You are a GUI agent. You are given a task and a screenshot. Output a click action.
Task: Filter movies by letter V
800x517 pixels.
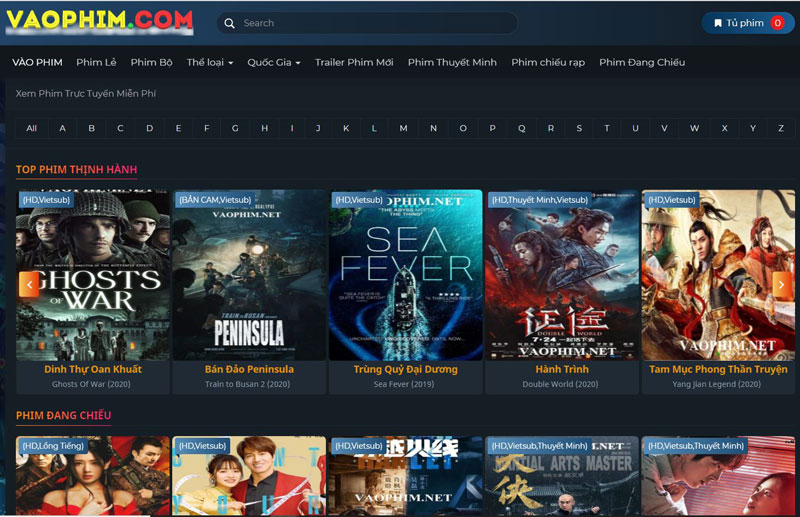pyautogui.click(x=664, y=128)
